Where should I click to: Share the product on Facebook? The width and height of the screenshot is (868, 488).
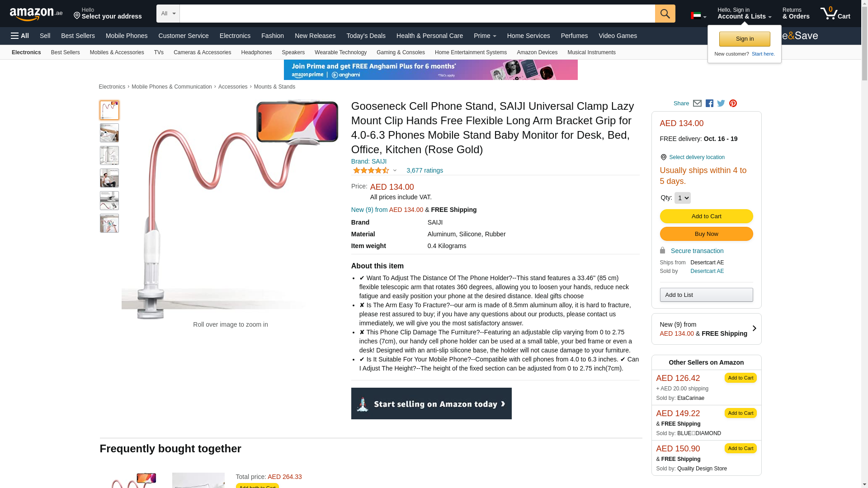pyautogui.click(x=709, y=103)
